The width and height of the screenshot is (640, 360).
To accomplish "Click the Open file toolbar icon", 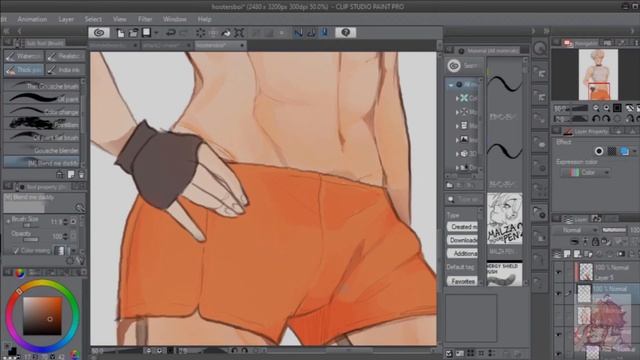I will [133, 33].
